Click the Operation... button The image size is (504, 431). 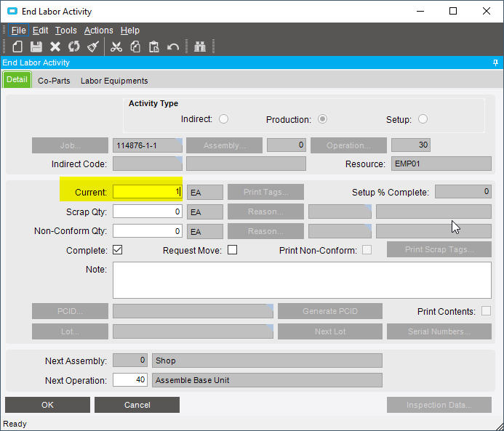348,145
